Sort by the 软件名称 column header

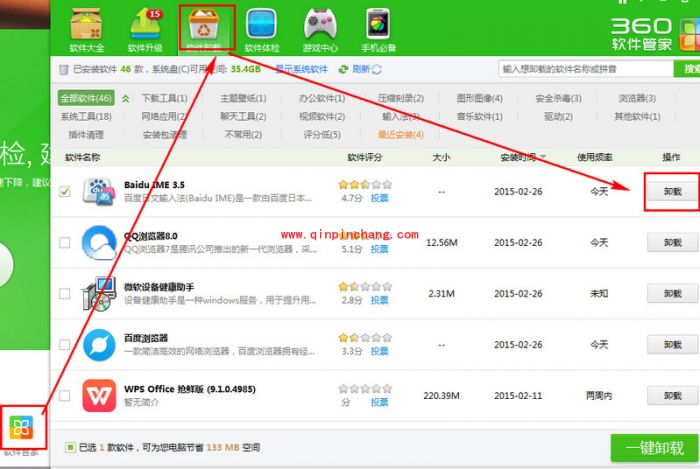tap(83, 157)
